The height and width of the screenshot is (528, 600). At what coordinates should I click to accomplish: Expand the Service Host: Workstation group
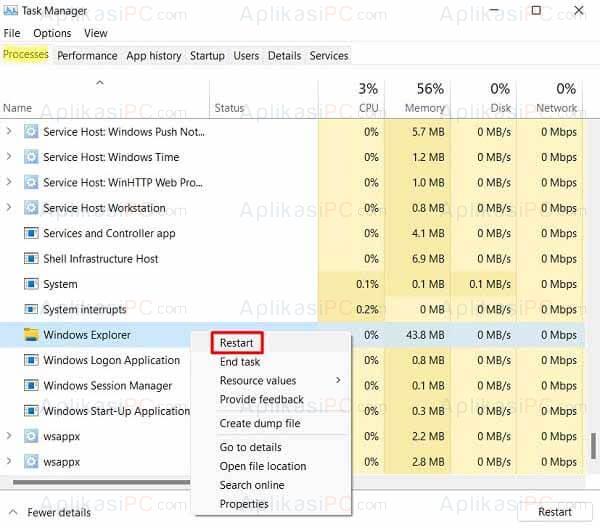point(9,207)
